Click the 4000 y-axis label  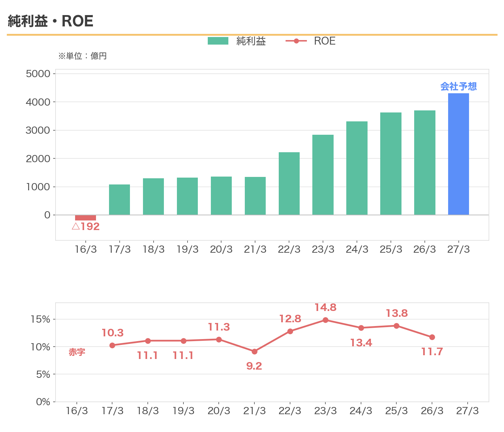[38, 102]
